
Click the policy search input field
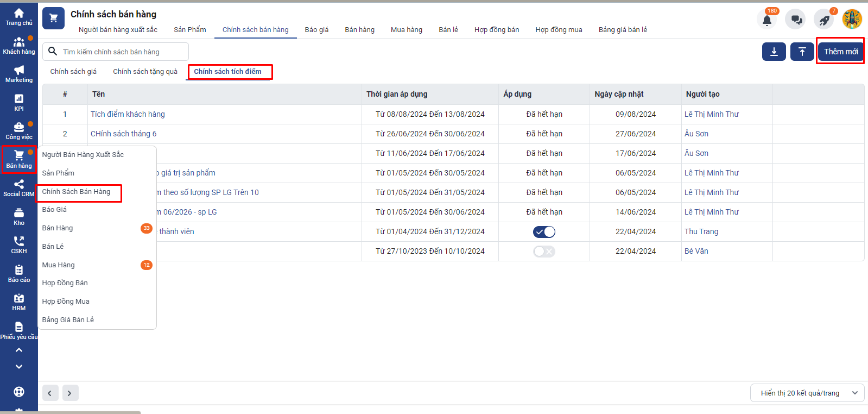coord(122,52)
